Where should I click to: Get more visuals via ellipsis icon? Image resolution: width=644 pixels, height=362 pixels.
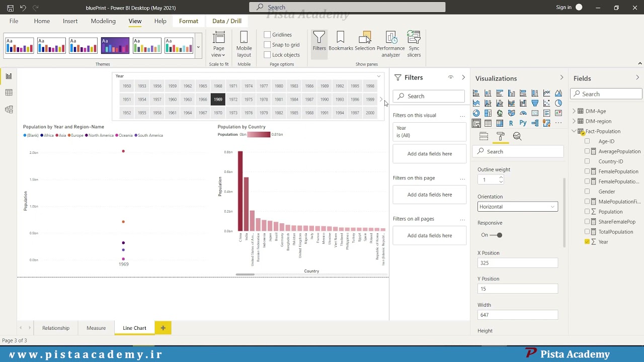(x=558, y=123)
